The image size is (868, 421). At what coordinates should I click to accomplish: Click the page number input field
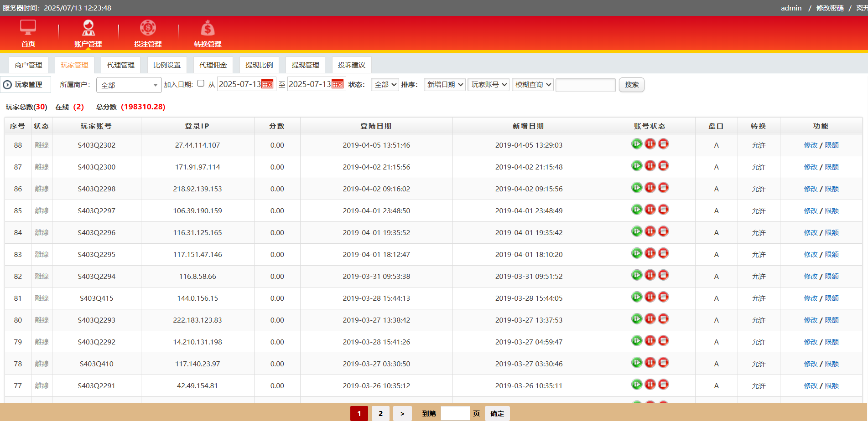tap(455, 413)
